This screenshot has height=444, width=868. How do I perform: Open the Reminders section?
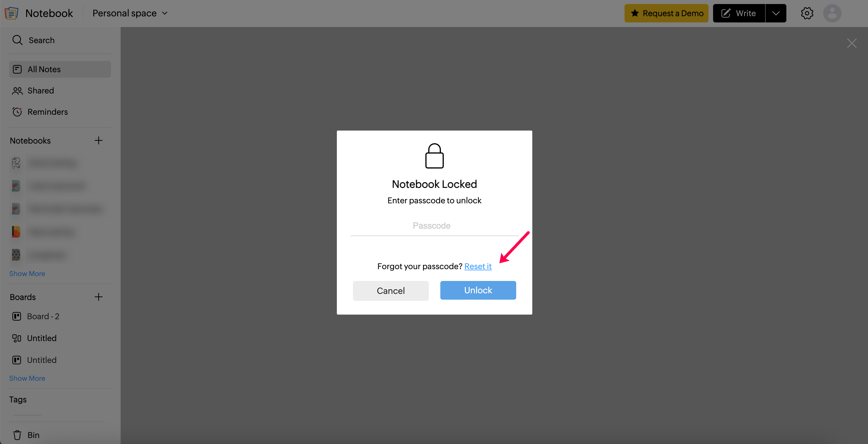[60, 112]
